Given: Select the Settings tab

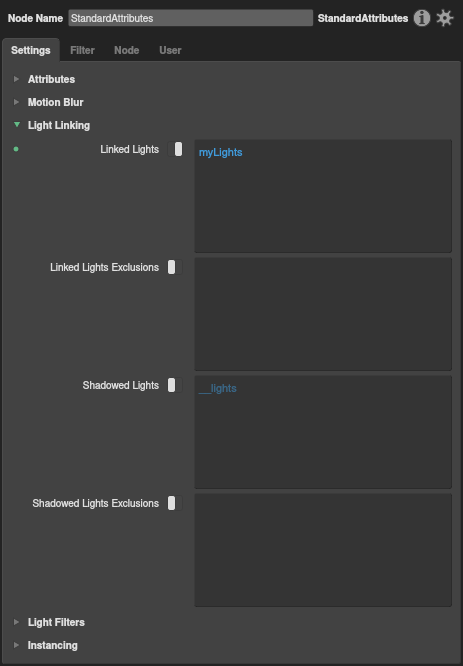Looking at the screenshot, I should 31,50.
